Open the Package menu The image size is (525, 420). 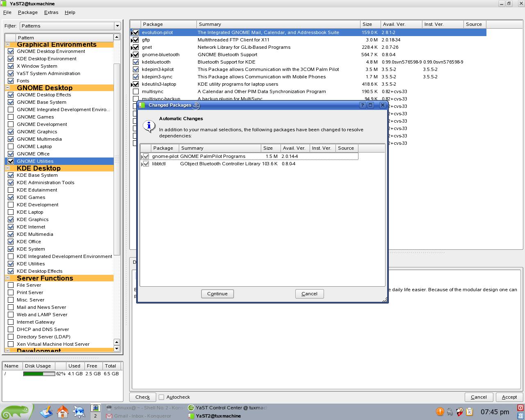(27, 12)
